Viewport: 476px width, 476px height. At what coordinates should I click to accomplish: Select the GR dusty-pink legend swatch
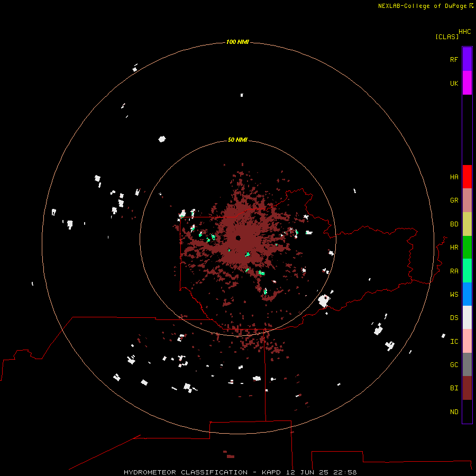(x=467, y=200)
